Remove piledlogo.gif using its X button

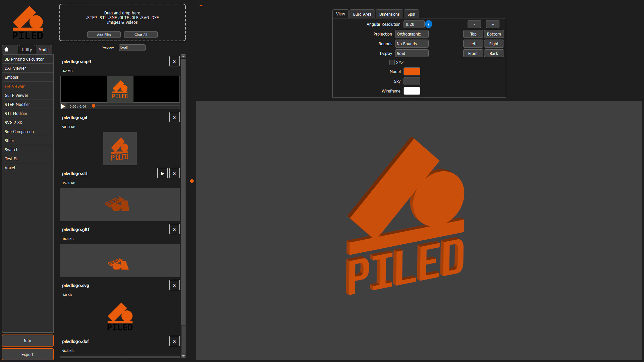coord(174,117)
